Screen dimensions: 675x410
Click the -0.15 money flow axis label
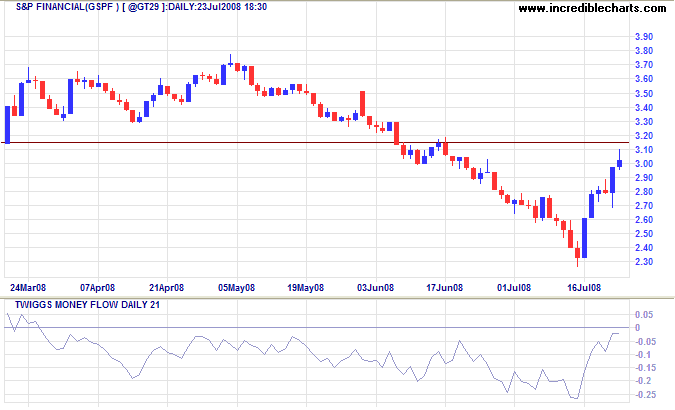tap(644, 368)
